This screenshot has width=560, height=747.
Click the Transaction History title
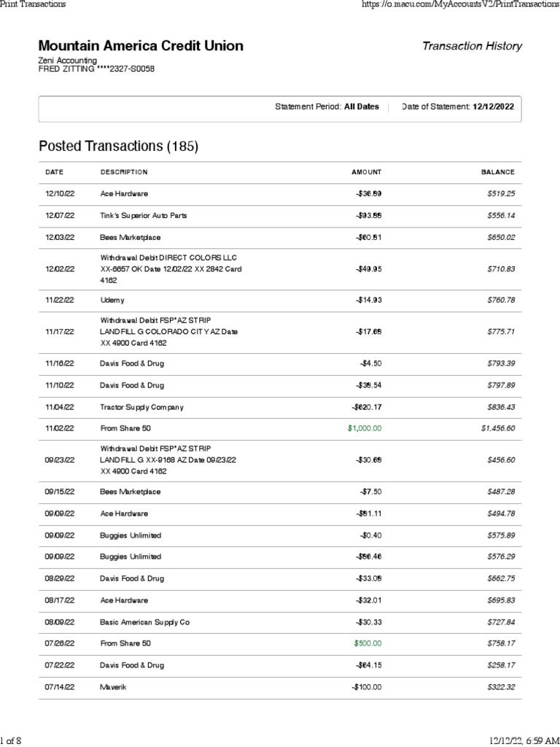point(472,46)
